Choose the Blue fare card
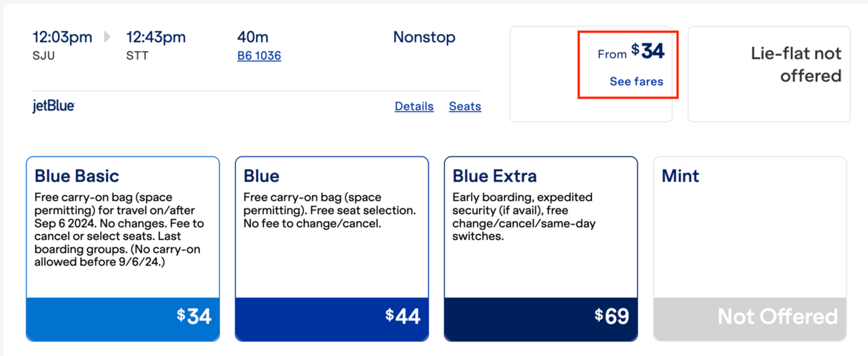The image size is (868, 356). click(332, 249)
